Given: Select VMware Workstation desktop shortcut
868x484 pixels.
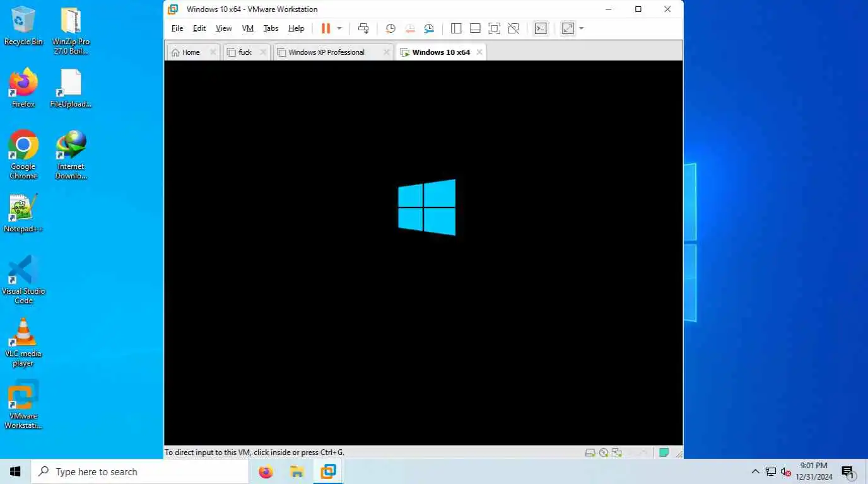Looking at the screenshot, I should click(23, 405).
